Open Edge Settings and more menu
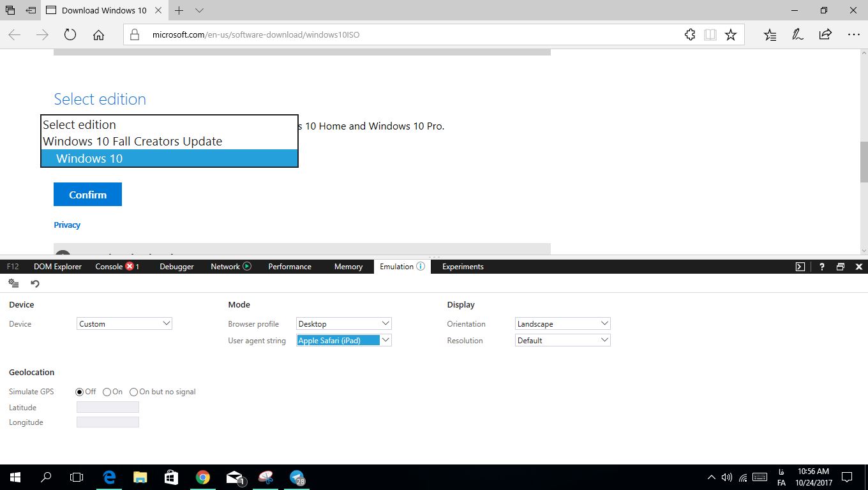The image size is (868, 490). click(x=854, y=34)
